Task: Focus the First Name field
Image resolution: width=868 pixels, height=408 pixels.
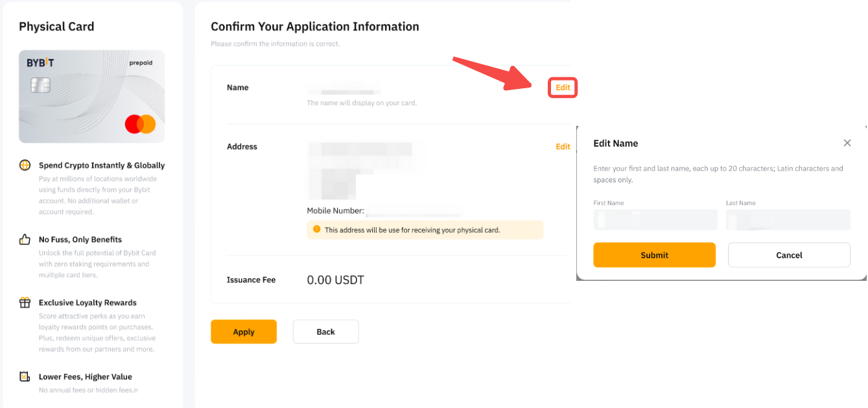Action: point(655,220)
